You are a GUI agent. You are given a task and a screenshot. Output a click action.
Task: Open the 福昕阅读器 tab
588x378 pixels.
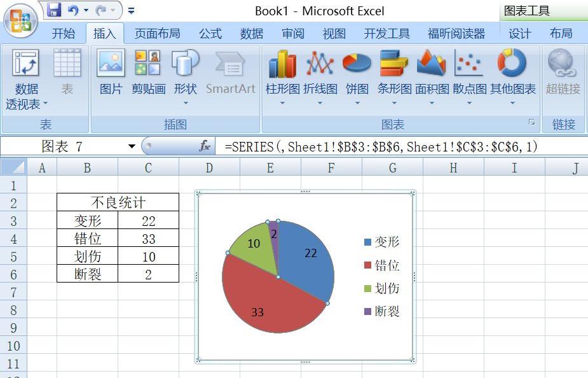456,34
